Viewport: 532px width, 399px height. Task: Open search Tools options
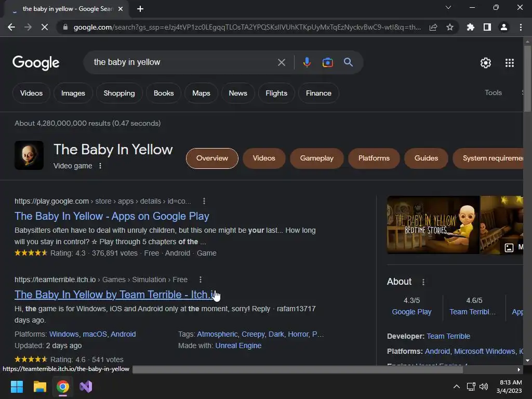click(493, 92)
